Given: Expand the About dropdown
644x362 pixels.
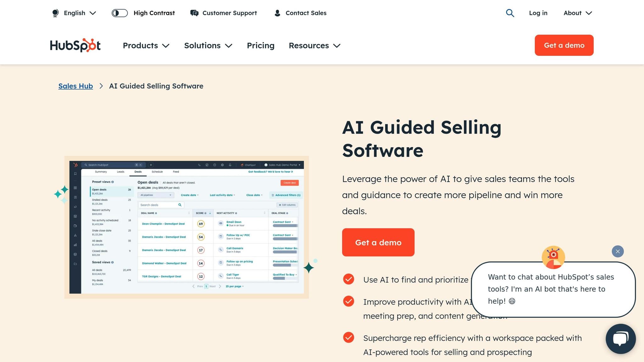Looking at the screenshot, I should [578, 13].
